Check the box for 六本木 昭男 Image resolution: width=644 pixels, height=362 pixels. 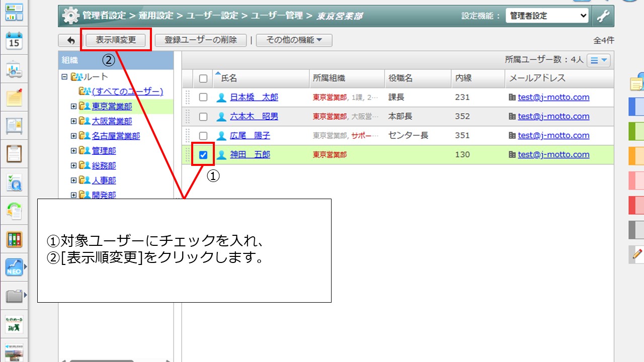pos(203,117)
